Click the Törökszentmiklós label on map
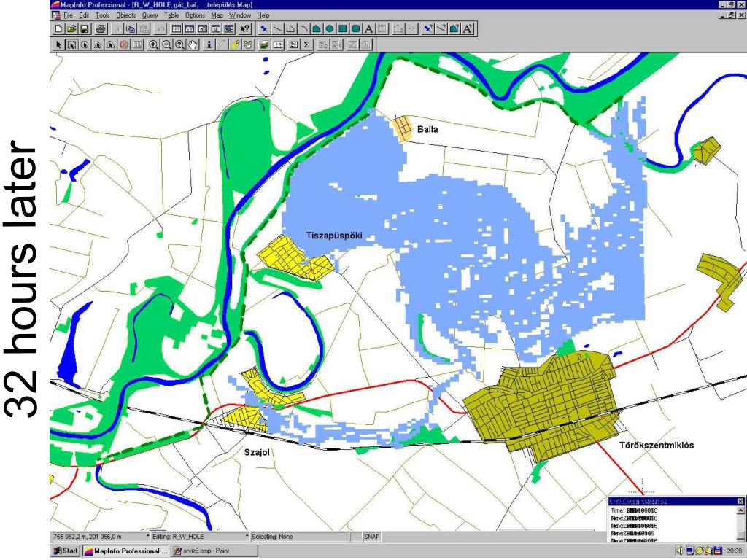The image size is (747, 560). (x=657, y=446)
